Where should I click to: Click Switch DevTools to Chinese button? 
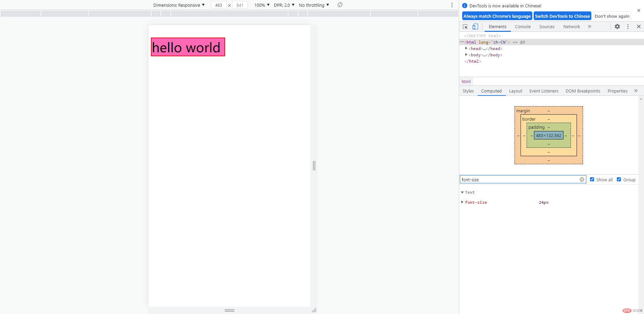click(562, 16)
